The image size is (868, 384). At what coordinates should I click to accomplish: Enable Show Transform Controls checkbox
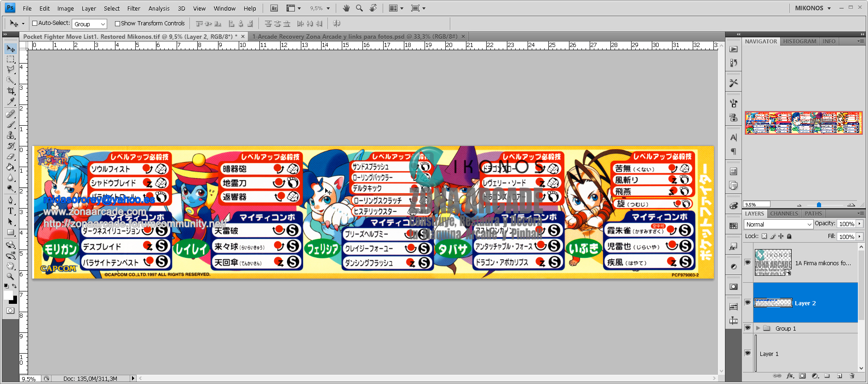click(x=117, y=23)
